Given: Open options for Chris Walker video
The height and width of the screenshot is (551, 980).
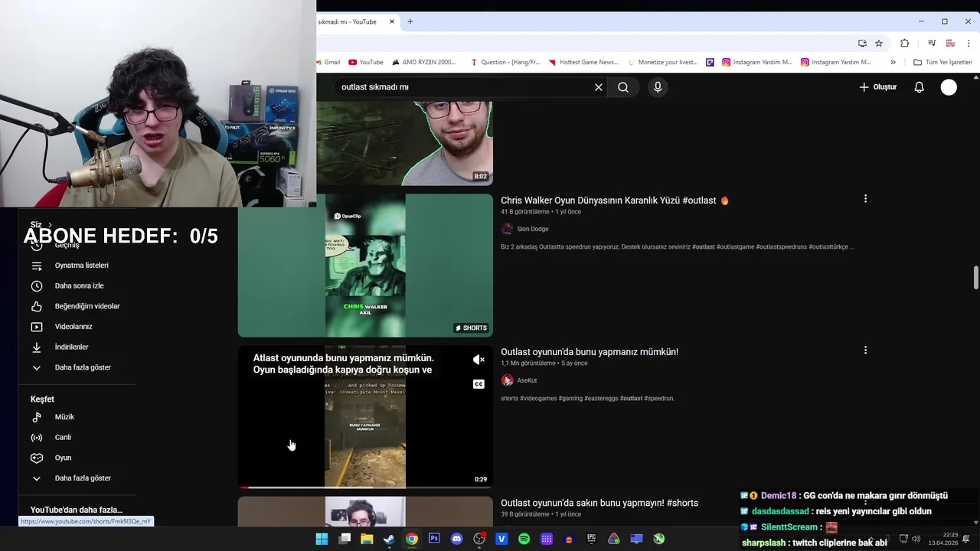Looking at the screenshot, I should coord(865,199).
